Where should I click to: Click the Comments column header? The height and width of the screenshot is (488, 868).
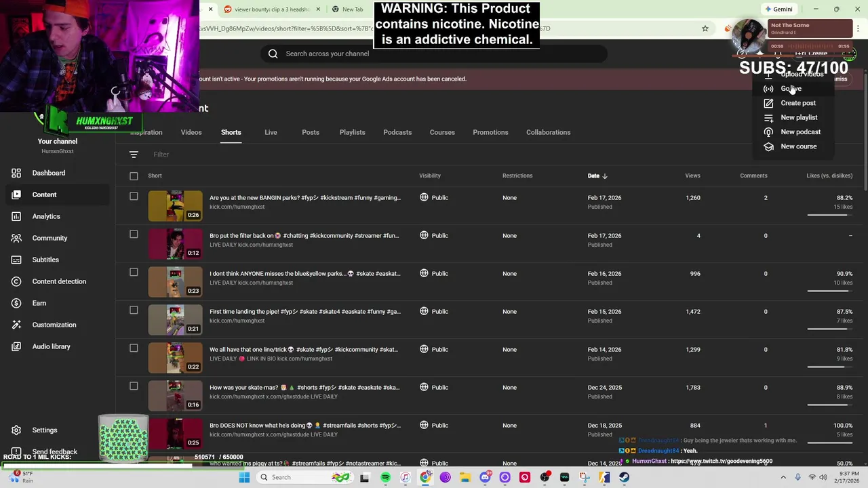pyautogui.click(x=753, y=176)
